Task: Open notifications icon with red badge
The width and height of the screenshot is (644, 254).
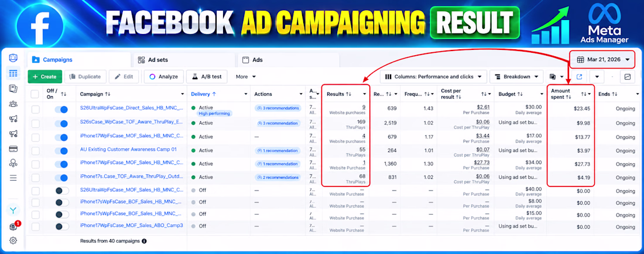Action: click(x=13, y=227)
